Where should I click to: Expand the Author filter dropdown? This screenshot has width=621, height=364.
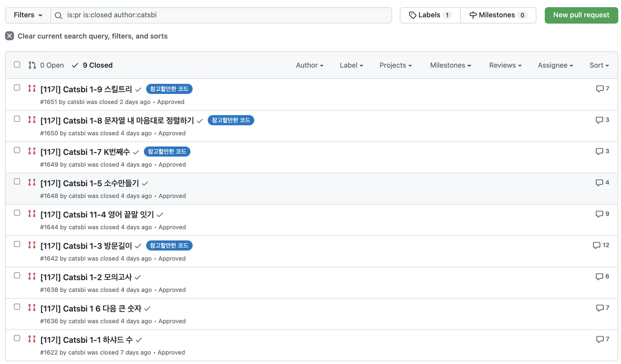click(x=310, y=65)
